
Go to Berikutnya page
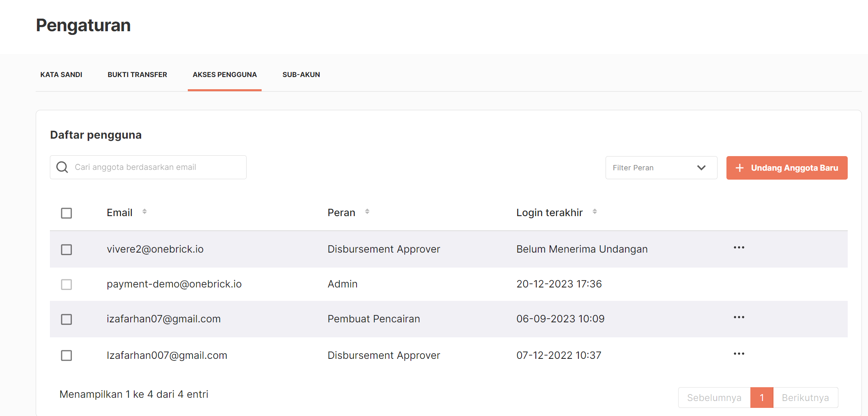(x=805, y=398)
